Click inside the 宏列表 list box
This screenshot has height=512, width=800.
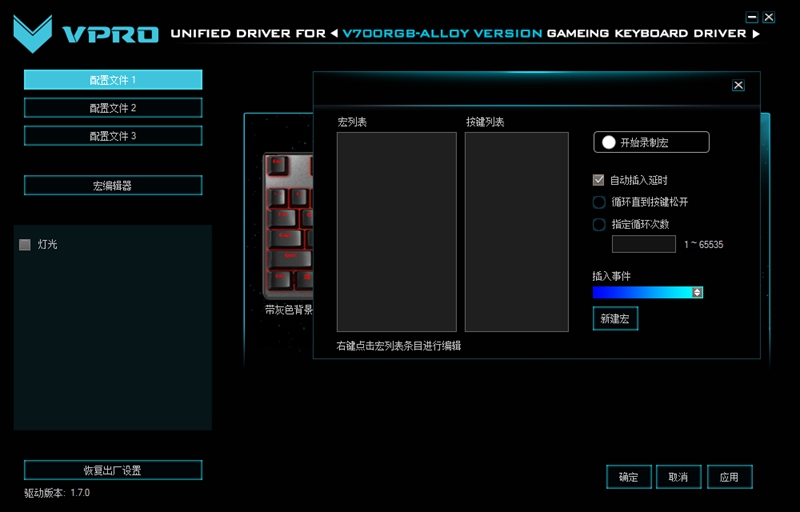396,232
